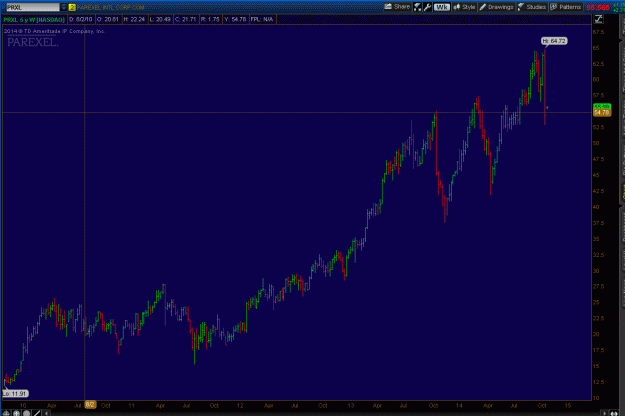
Task: Click the 'L: 20.49' low value
Action: pyautogui.click(x=160, y=19)
